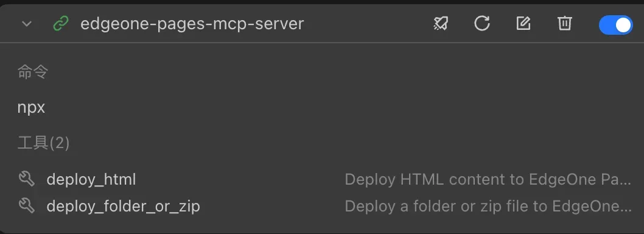Click the green link connection icon
Viewport: 644px width, 234px height.
pos(61,24)
